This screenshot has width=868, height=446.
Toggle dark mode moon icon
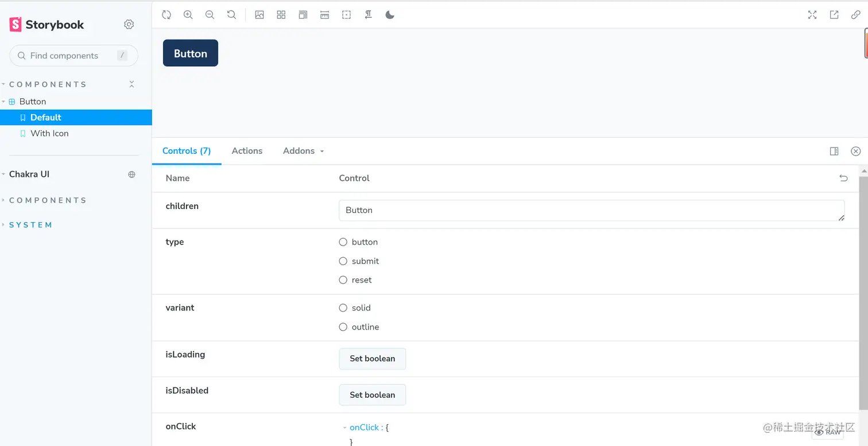point(390,15)
